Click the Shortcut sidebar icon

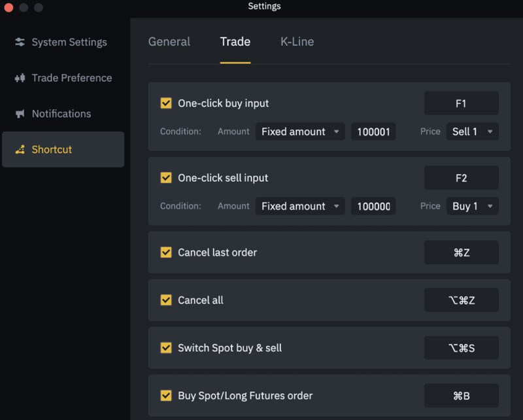(x=20, y=150)
